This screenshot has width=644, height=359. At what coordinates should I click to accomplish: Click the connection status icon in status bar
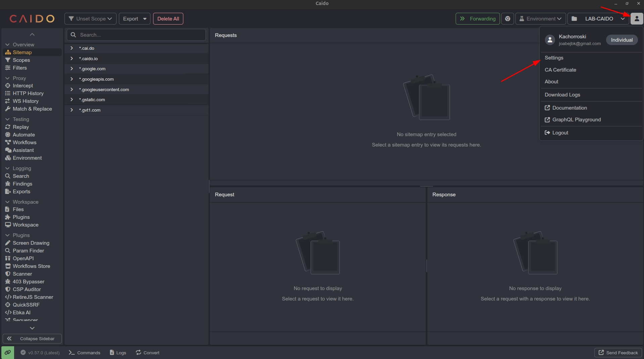tap(7, 353)
